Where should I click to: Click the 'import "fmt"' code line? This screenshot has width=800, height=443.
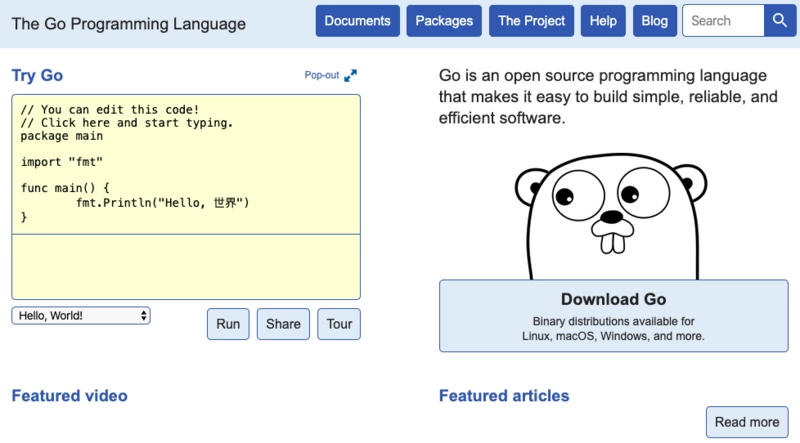click(62, 162)
